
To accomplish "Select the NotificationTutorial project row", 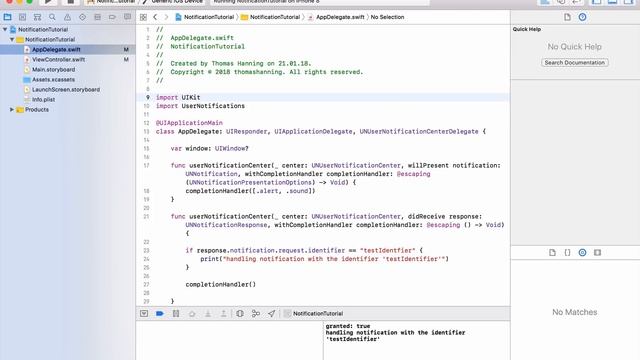I will point(67,29).
